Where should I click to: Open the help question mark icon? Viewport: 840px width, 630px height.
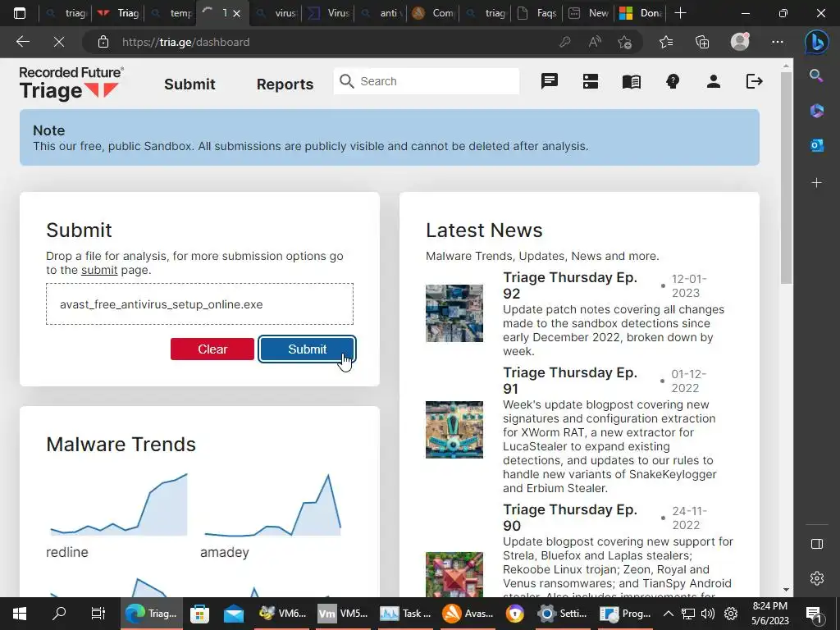(x=673, y=81)
